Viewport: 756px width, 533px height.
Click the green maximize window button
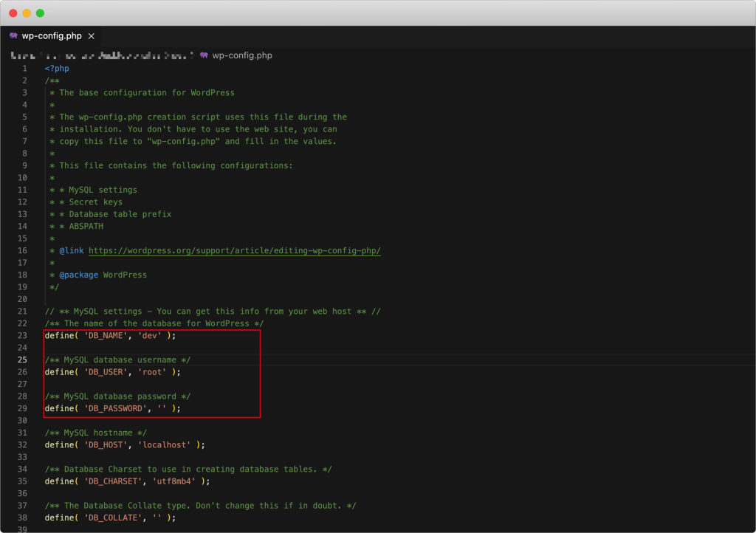40,13
